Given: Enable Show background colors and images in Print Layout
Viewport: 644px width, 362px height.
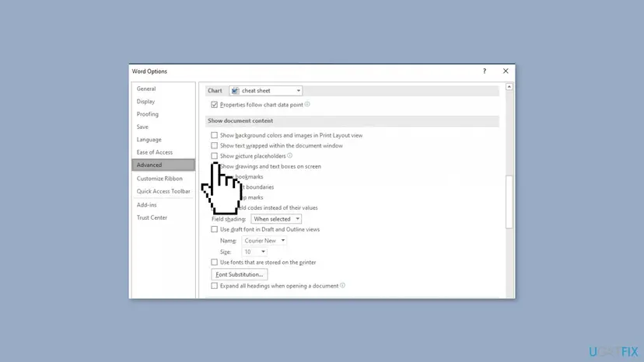Looking at the screenshot, I should (215, 135).
